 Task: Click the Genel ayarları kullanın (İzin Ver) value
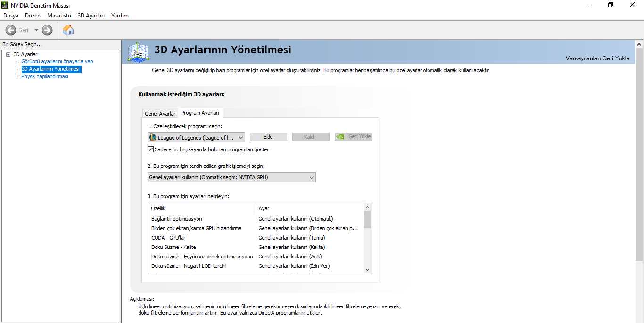294,266
